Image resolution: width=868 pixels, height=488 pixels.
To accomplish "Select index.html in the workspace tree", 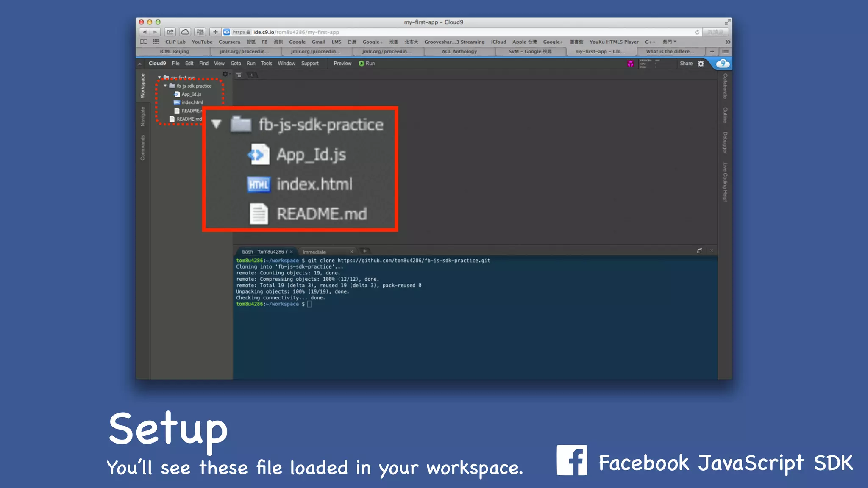I will pyautogui.click(x=192, y=103).
